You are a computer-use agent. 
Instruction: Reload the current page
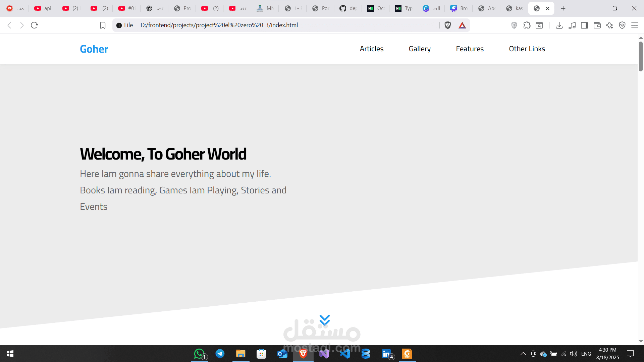tap(34, 25)
